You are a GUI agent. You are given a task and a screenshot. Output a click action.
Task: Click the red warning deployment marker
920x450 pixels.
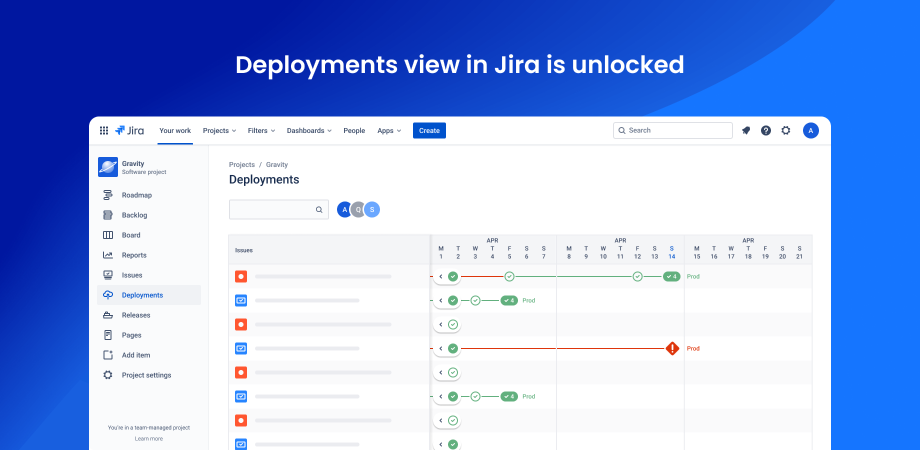[x=672, y=348]
